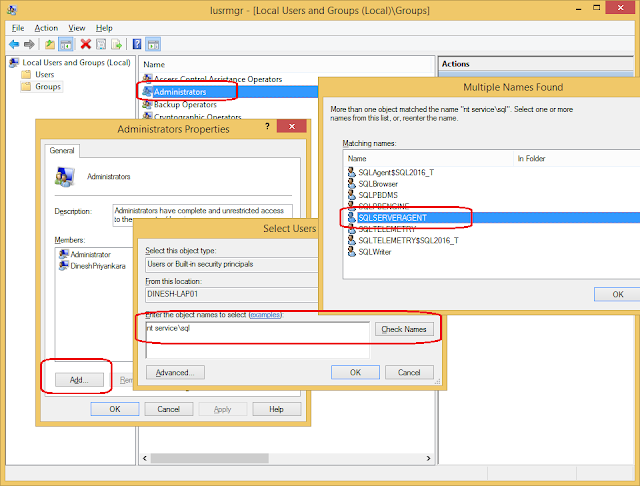Click the Up one level toolbar icon
Image resolution: width=640 pixels, height=486 pixels.
[50, 44]
